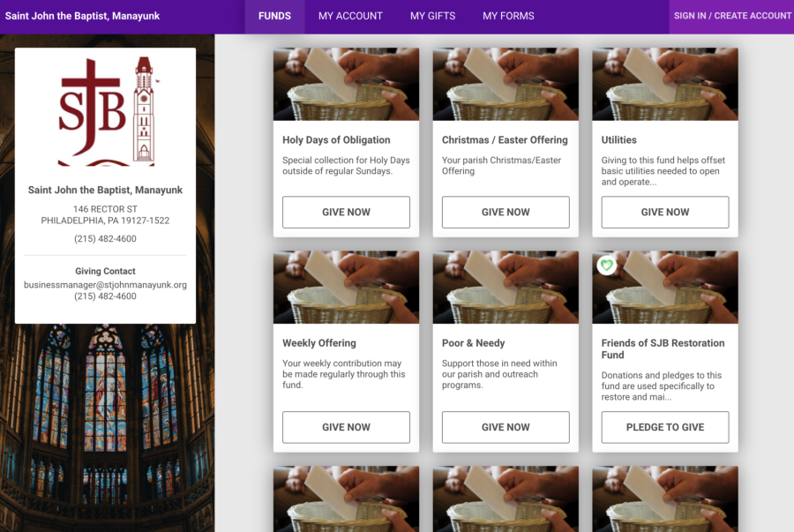The width and height of the screenshot is (794, 532).
Task: Click the business manager email address
Action: click(x=105, y=285)
